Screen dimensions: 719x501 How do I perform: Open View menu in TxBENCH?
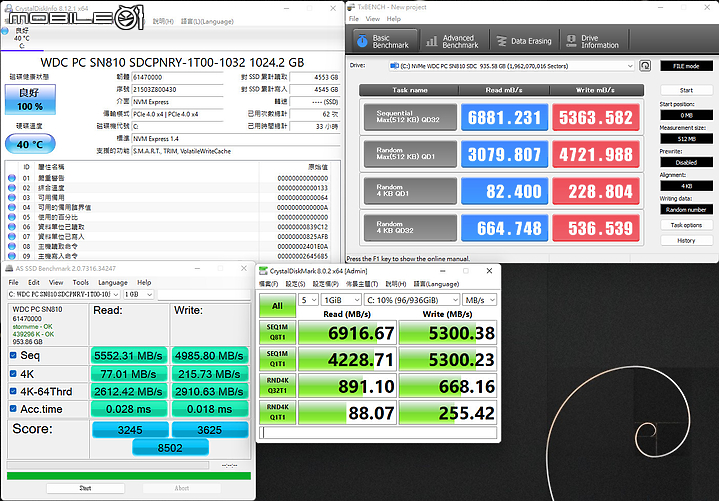(372, 19)
